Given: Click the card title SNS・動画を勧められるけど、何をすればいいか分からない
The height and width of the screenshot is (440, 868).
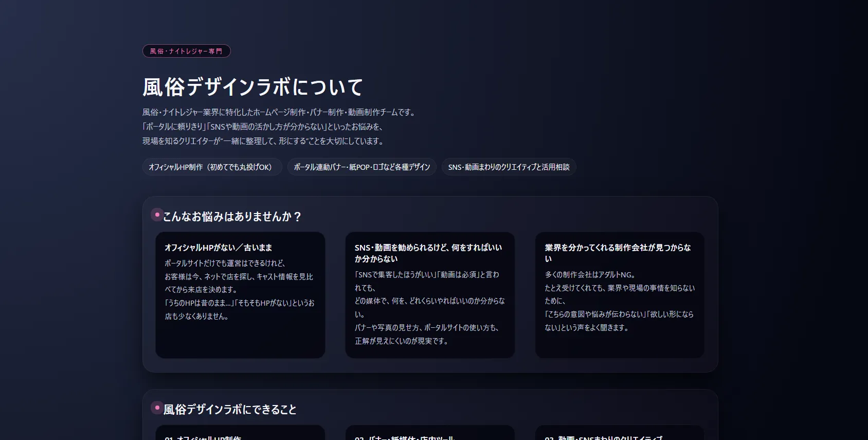Looking at the screenshot, I should (428, 253).
